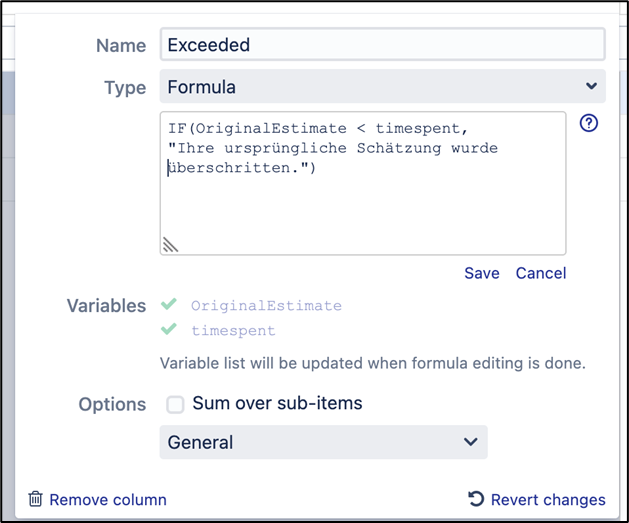This screenshot has width=629, height=523.
Task: Click the Remove column link
Action: (108, 500)
